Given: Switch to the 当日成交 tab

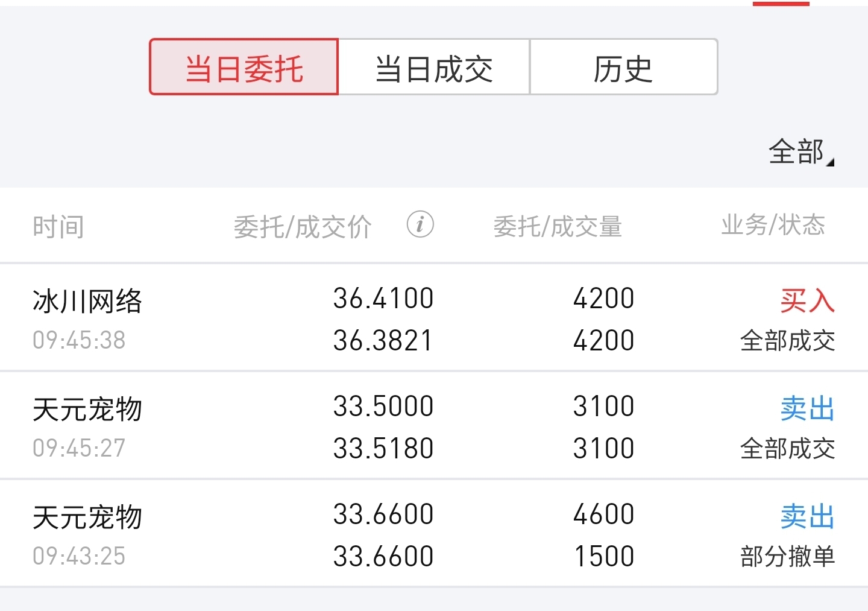Looking at the screenshot, I should coord(434,67).
